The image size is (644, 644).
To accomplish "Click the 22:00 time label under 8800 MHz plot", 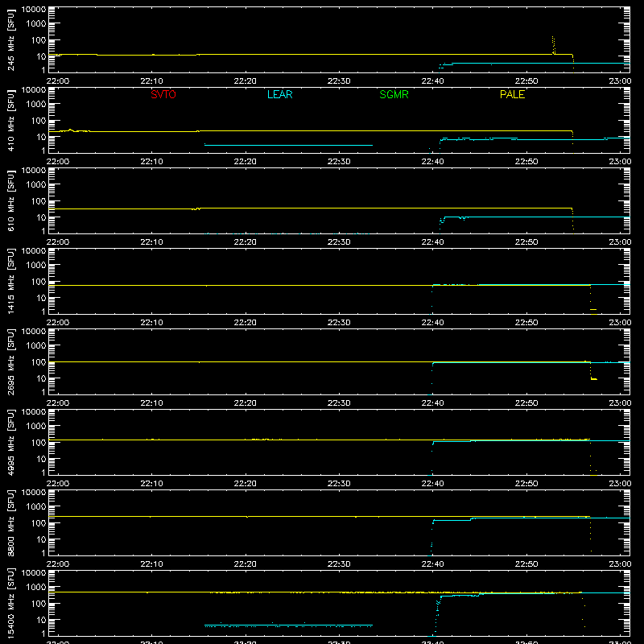I will coord(58,564).
